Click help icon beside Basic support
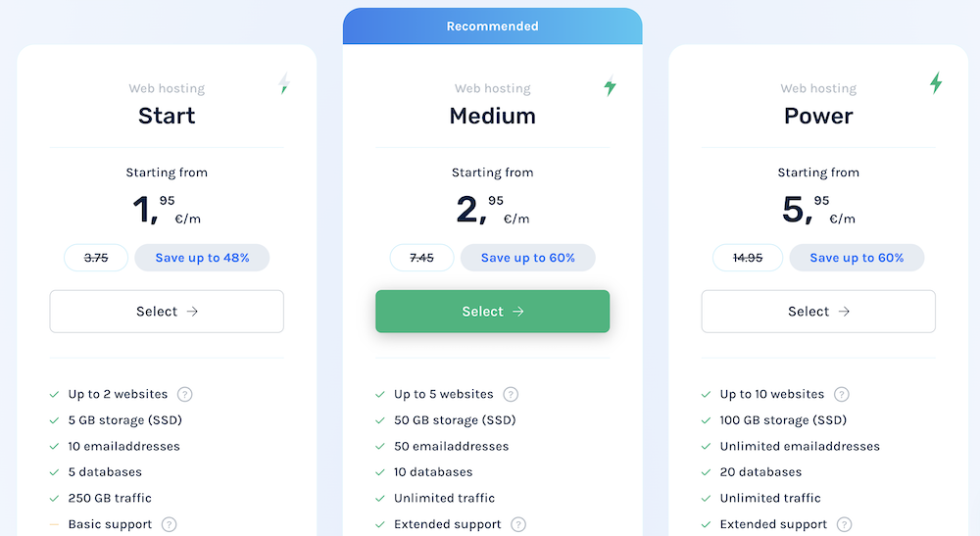Viewport: 980px width, 536px height. (170, 524)
